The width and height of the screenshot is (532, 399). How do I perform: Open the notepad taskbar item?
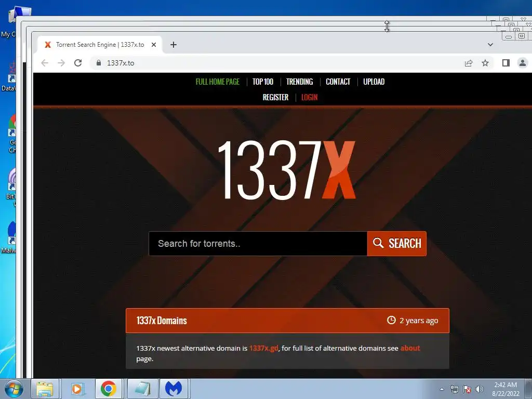point(142,389)
